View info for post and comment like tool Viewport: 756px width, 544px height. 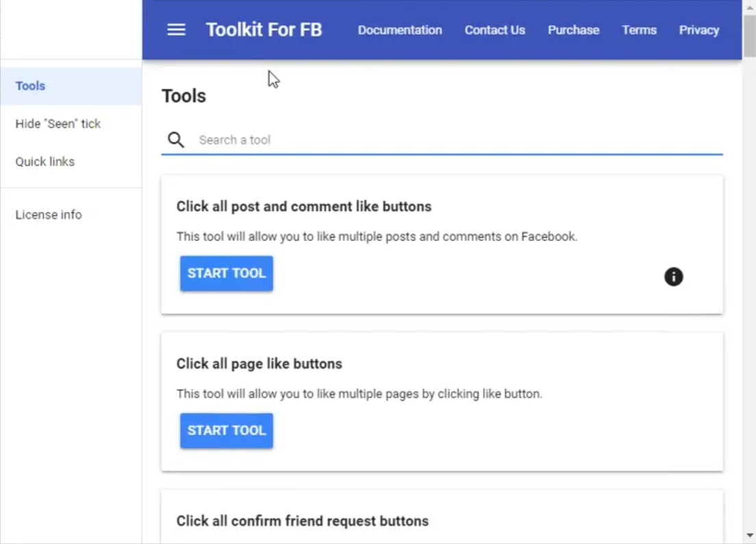(673, 277)
